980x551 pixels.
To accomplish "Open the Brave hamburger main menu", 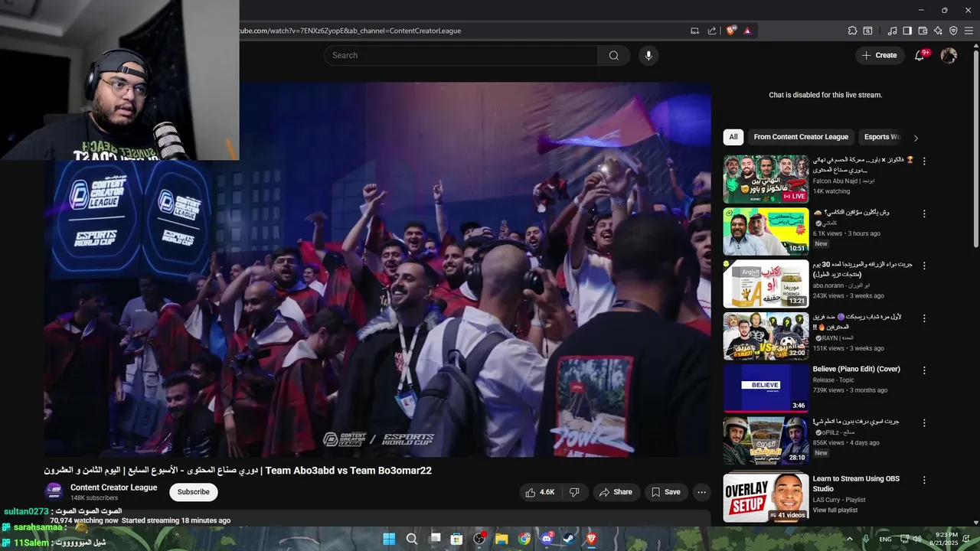I will tap(969, 31).
